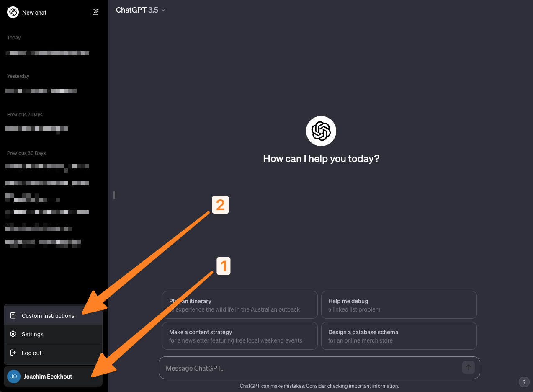Click the OpenAI logo above the greeting
The height and width of the screenshot is (392, 533).
pos(321,131)
